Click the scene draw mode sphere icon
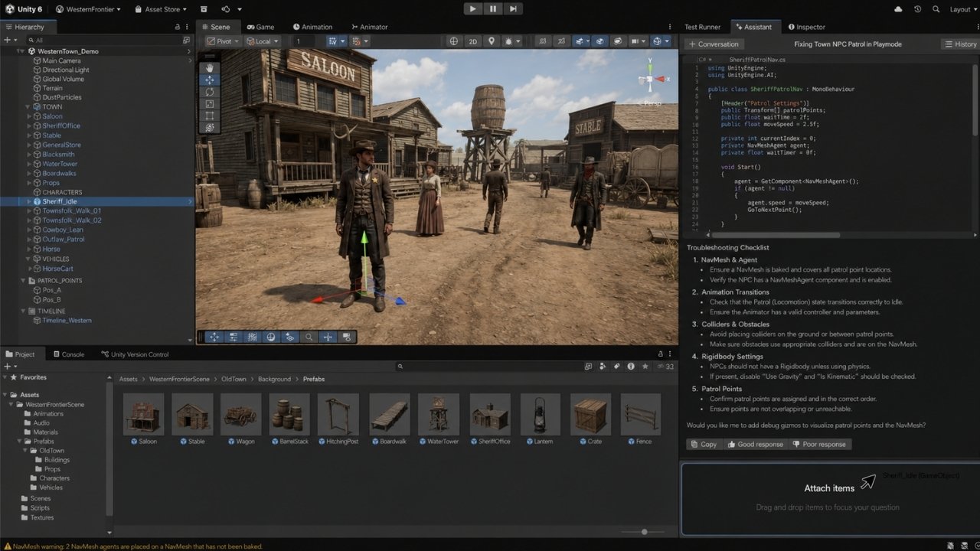The height and width of the screenshot is (551, 980). point(453,41)
